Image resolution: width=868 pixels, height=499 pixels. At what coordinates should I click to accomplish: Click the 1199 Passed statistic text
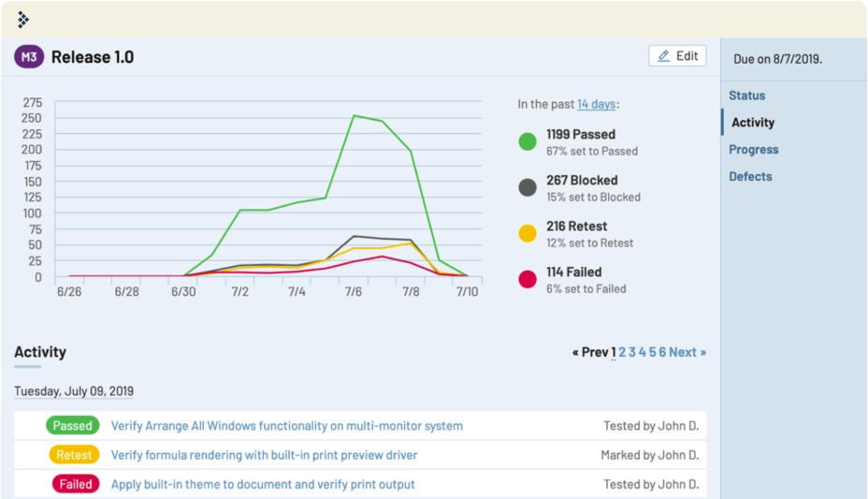pyautogui.click(x=581, y=135)
